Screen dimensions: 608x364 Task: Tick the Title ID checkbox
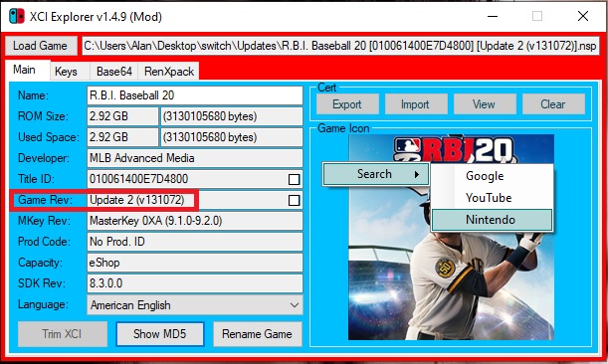click(294, 179)
